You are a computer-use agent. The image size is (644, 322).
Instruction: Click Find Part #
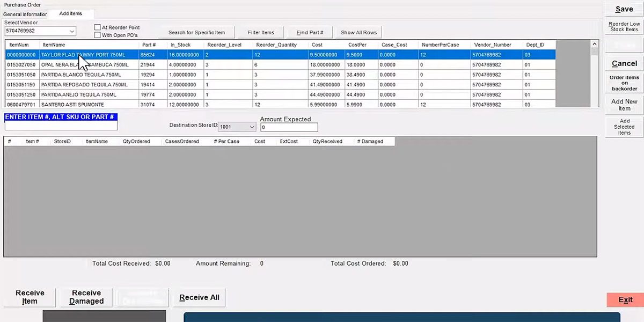point(309,32)
